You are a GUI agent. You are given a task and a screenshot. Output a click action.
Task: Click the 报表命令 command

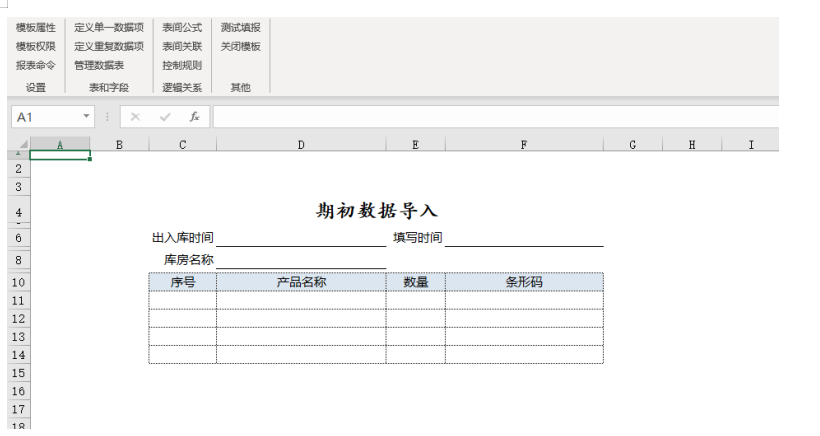[x=36, y=65]
